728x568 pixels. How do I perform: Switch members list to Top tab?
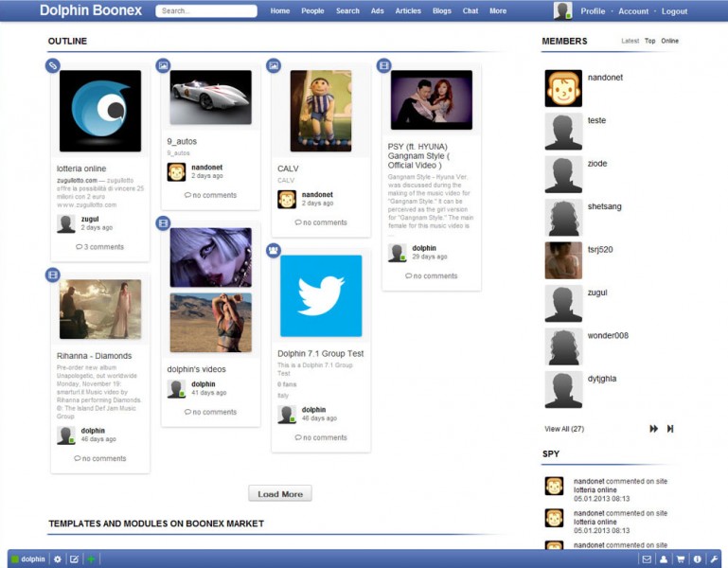tap(649, 42)
